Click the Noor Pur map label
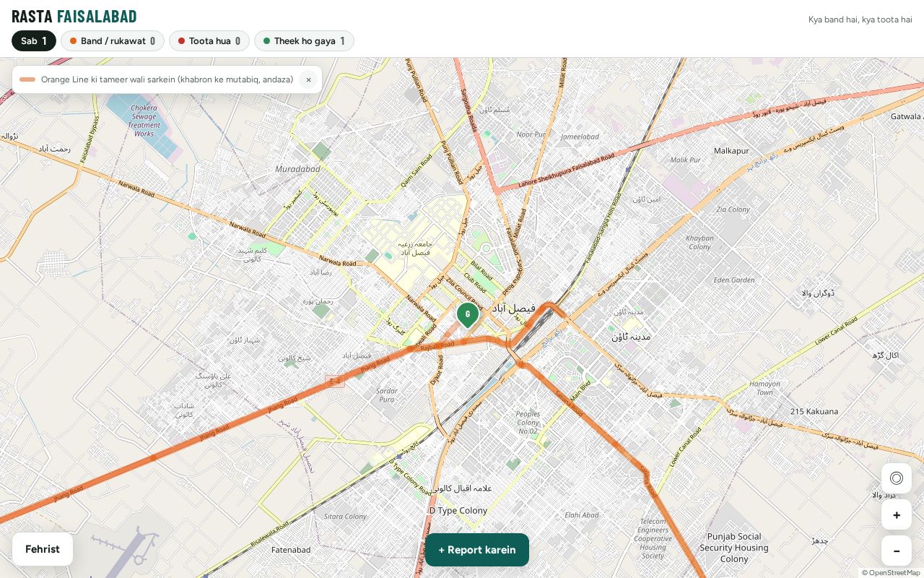 531,134
